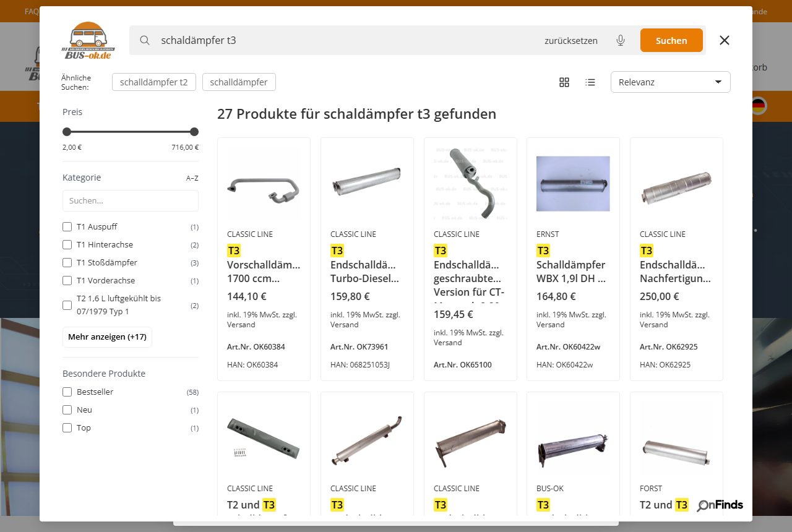Tick the Neu checkbox
792x532 pixels.
[67, 410]
